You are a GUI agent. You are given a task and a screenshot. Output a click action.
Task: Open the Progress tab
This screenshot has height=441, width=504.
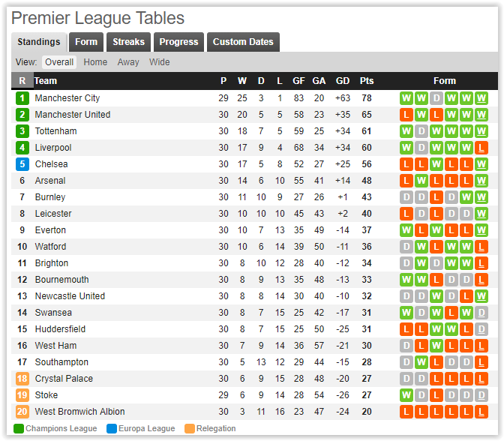click(x=178, y=42)
